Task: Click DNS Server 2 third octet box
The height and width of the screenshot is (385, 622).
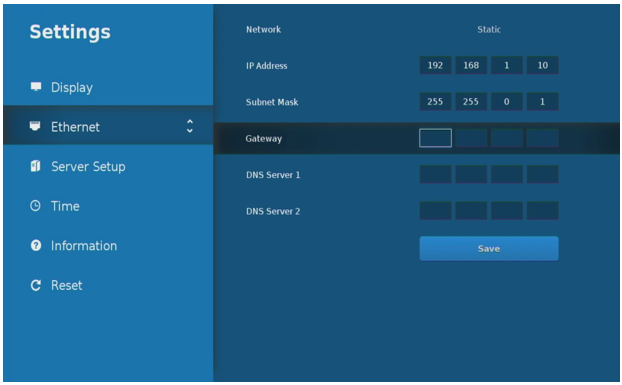Action: 507,211
